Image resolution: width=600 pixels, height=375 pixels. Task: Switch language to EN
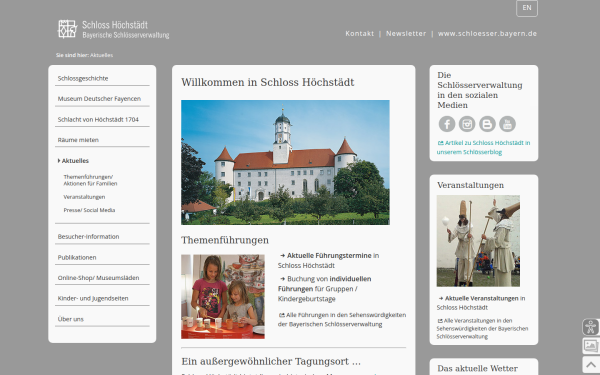(x=527, y=8)
